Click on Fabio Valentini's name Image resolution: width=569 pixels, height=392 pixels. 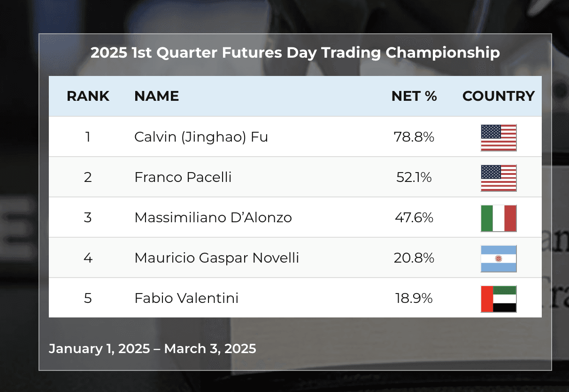click(186, 298)
